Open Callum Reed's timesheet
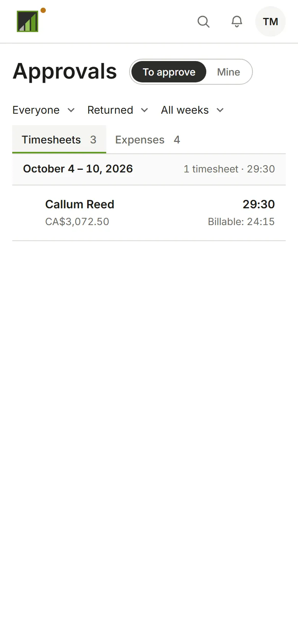This screenshot has height=644, width=298. pyautogui.click(x=149, y=213)
